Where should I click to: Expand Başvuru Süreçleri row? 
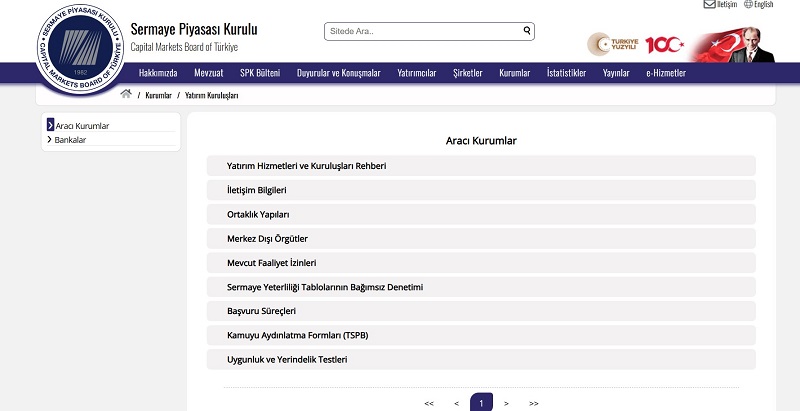click(481, 311)
